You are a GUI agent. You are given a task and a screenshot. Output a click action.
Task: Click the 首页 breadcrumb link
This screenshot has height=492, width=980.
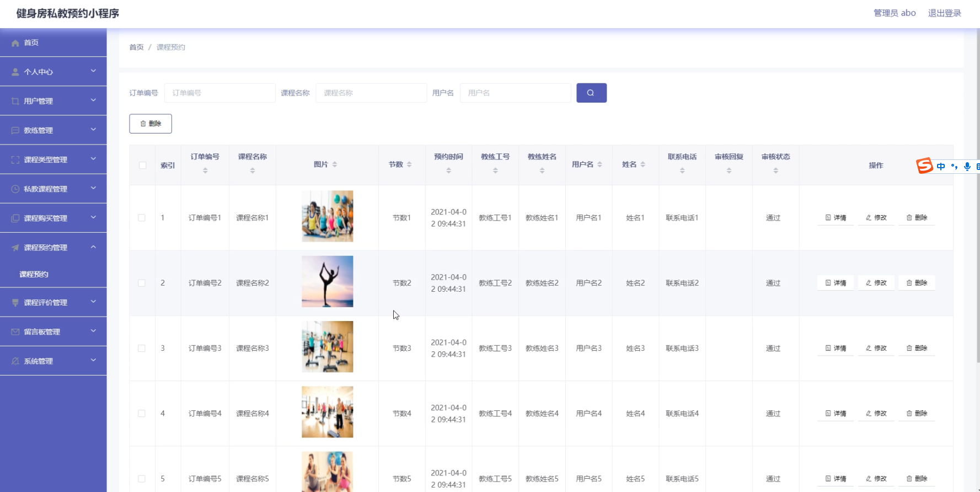(136, 47)
